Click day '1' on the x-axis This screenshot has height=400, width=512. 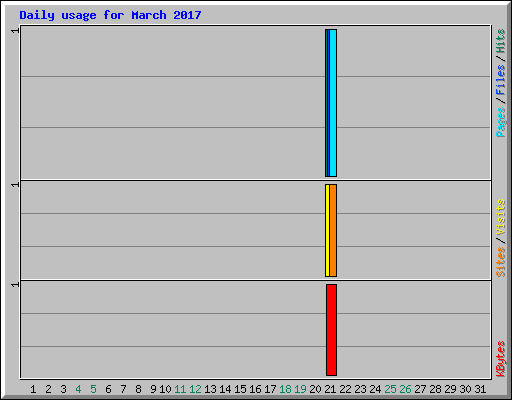[x=33, y=389]
